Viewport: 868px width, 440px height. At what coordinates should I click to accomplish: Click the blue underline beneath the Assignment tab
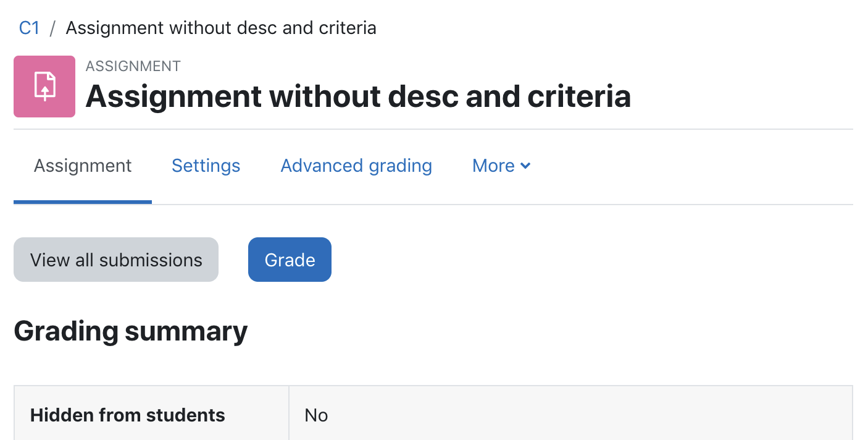(83, 201)
